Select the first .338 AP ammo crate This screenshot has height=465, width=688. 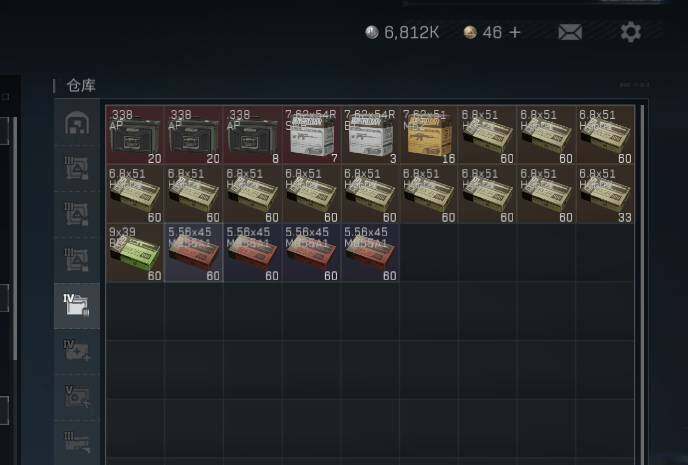pyautogui.click(x=135, y=135)
